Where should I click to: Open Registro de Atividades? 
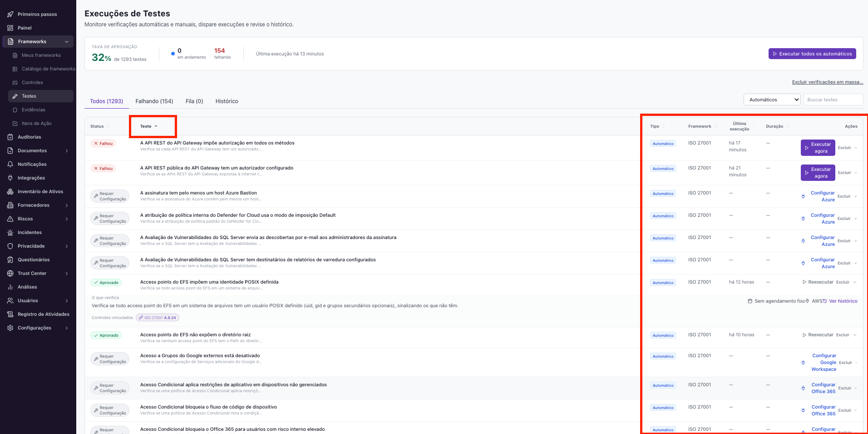coord(43,314)
